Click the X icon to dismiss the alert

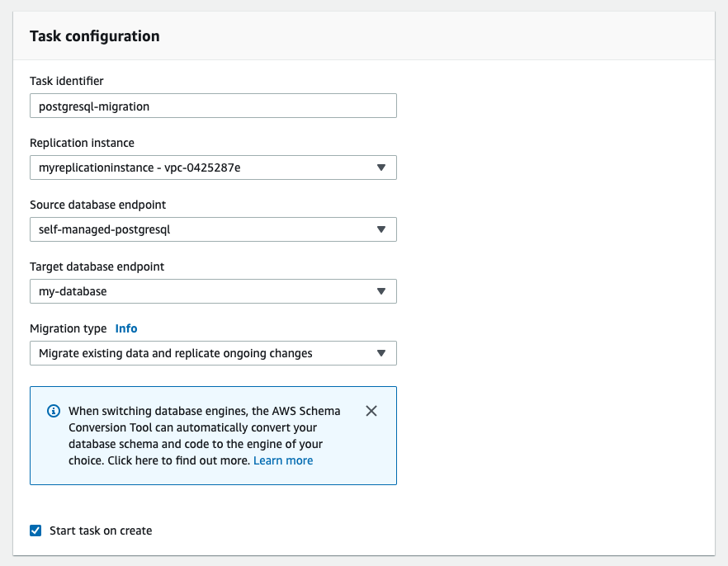[371, 410]
